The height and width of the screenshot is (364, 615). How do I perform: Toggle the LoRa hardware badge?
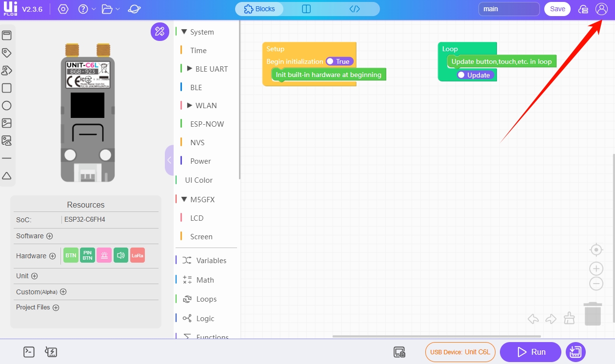137,255
